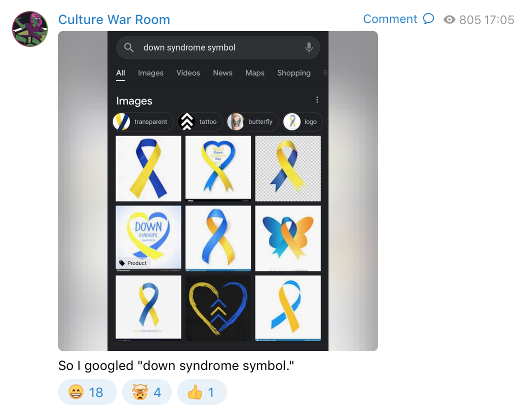Click the Comment link
Screen dimensions: 532x413
pos(390,19)
